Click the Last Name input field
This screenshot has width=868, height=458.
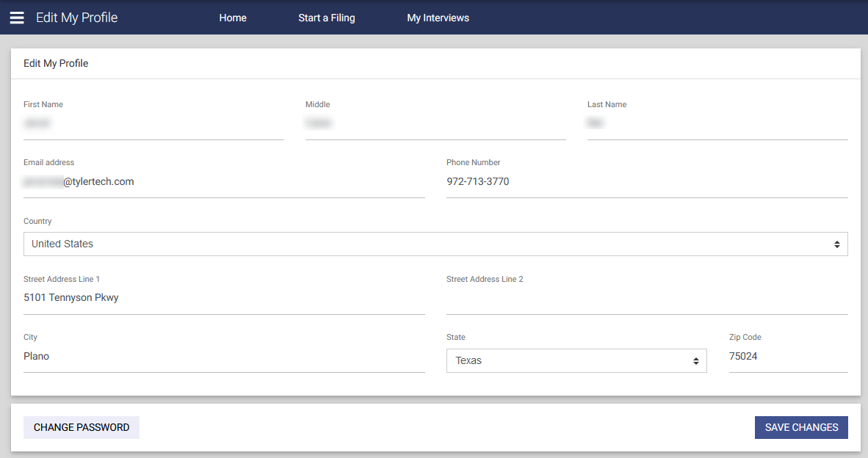[x=717, y=123]
